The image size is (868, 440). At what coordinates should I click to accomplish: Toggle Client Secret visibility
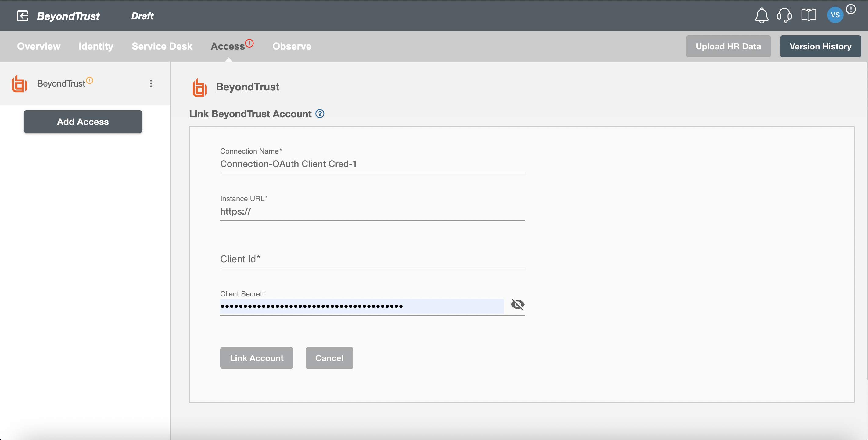(518, 305)
